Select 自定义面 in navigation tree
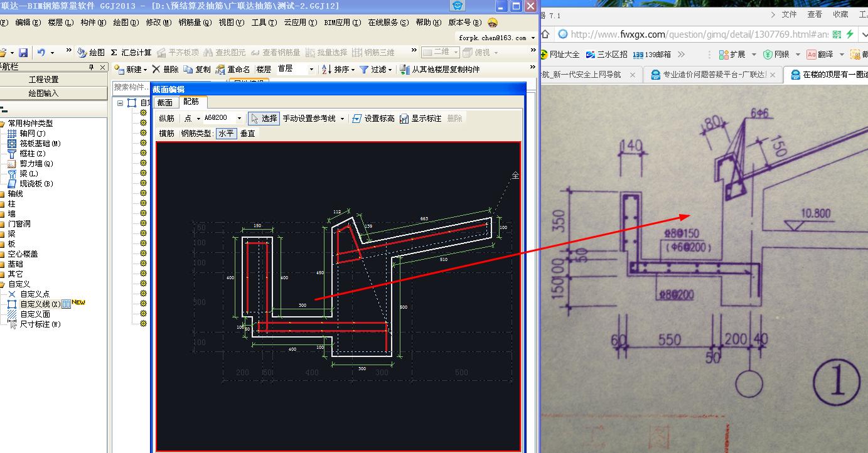The image size is (868, 453). tap(29, 314)
